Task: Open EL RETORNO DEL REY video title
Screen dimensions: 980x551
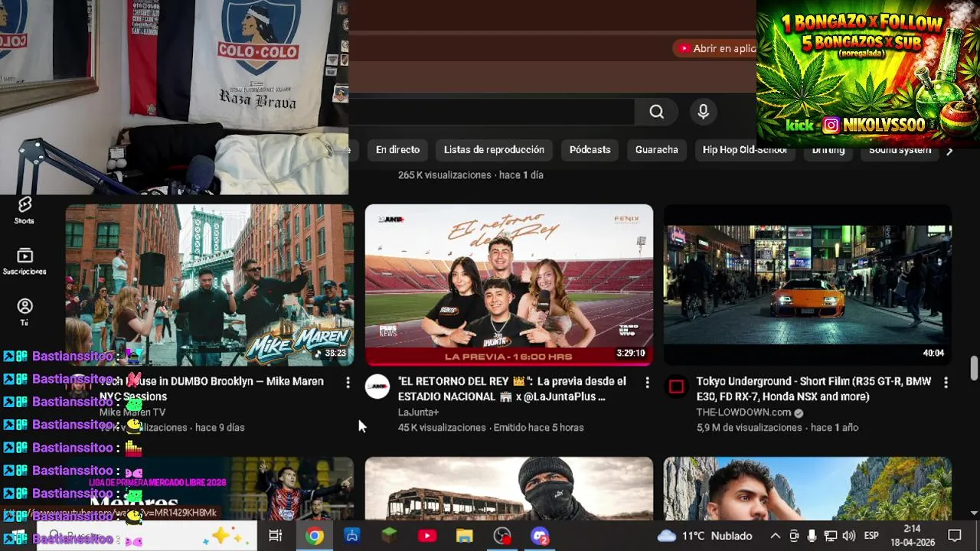Action: (x=512, y=389)
